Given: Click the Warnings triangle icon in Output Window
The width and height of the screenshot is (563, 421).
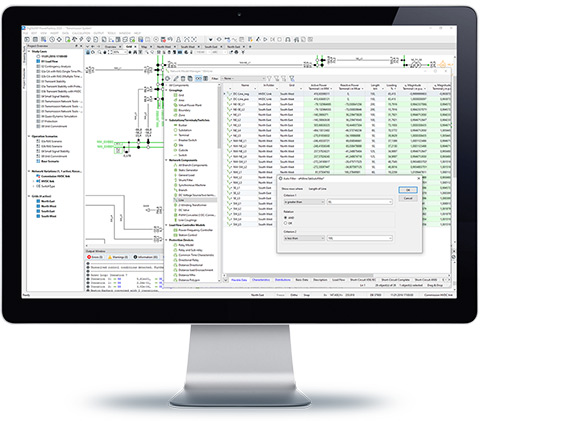Looking at the screenshot, I should [x=110, y=257].
